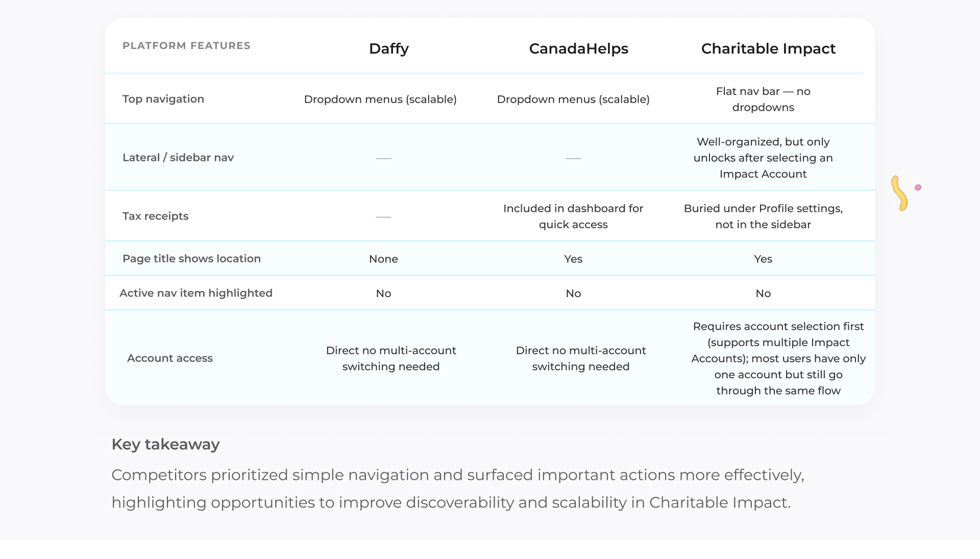This screenshot has width=980, height=559.
Task: Click 'Flat nav bar — no dropdowns' cell
Action: 763,99
